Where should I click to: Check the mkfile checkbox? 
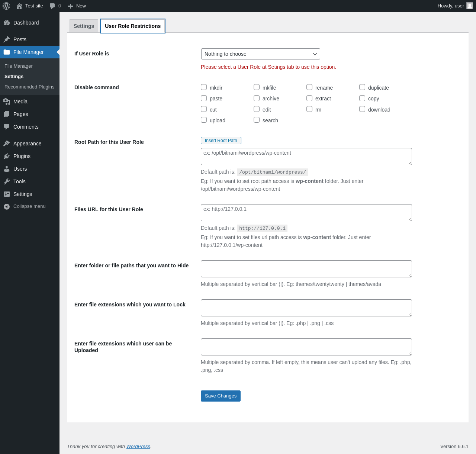(257, 87)
